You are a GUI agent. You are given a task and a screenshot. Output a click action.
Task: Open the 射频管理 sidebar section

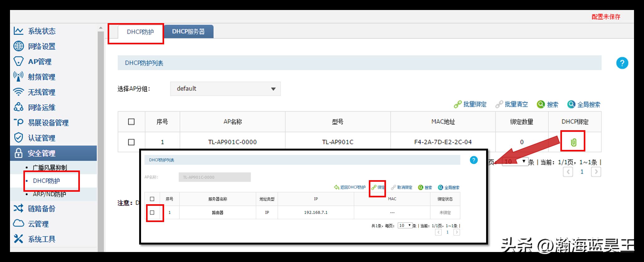point(41,77)
